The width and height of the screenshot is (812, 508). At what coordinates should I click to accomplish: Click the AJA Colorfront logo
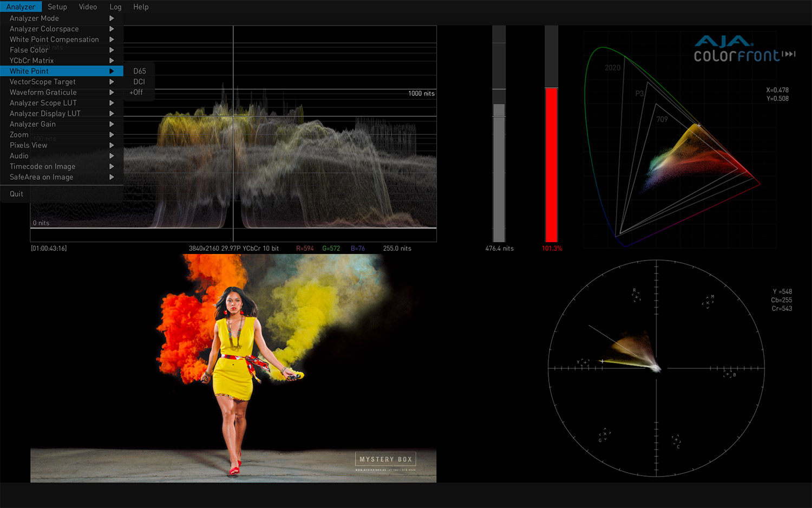point(744,49)
